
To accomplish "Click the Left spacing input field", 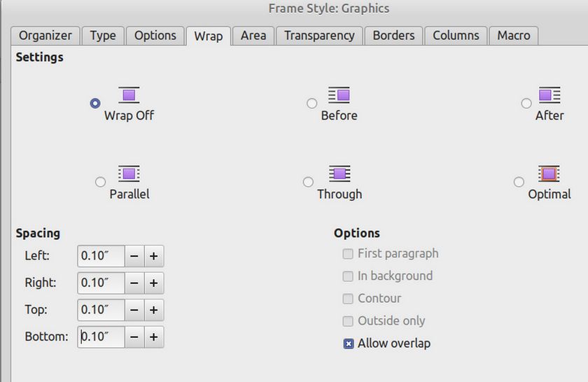I will (x=101, y=257).
